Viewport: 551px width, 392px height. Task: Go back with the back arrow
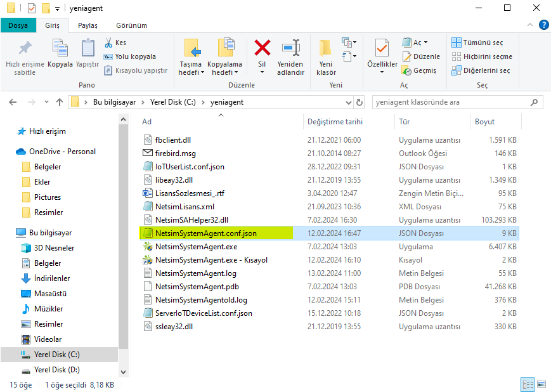(x=13, y=102)
